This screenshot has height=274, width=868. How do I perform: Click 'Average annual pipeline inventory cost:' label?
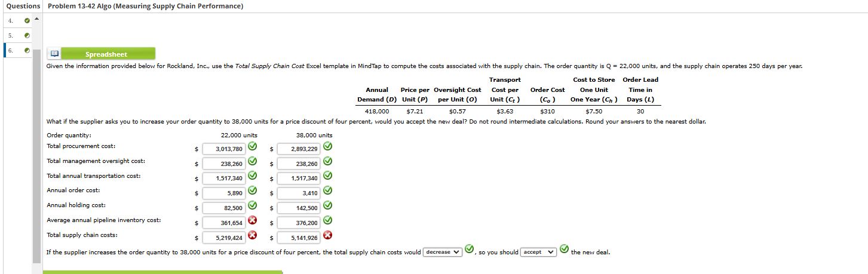tap(103, 220)
